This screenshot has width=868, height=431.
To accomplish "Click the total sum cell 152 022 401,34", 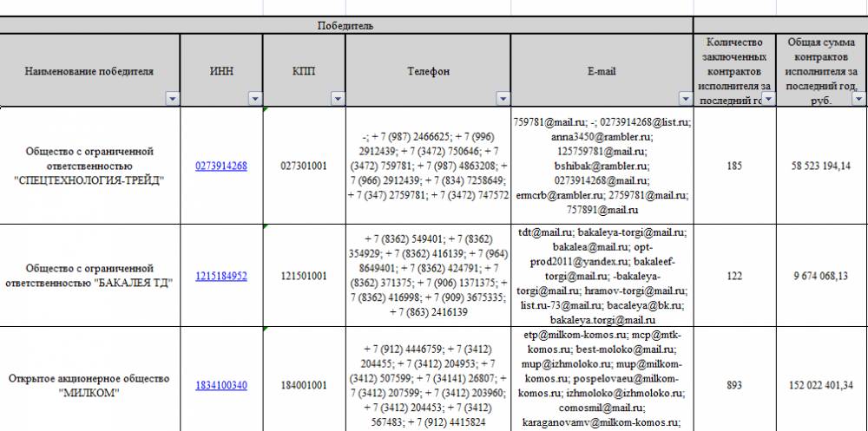I will [x=820, y=385].
